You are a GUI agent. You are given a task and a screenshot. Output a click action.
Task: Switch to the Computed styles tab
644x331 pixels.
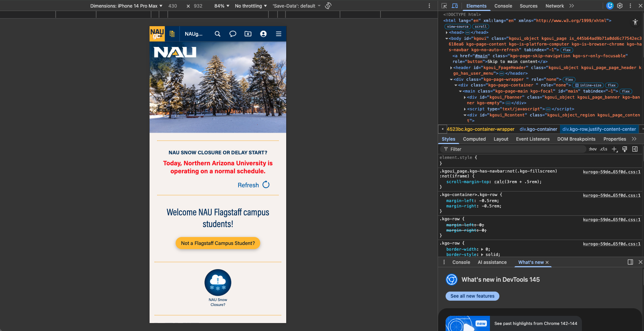[474, 139]
